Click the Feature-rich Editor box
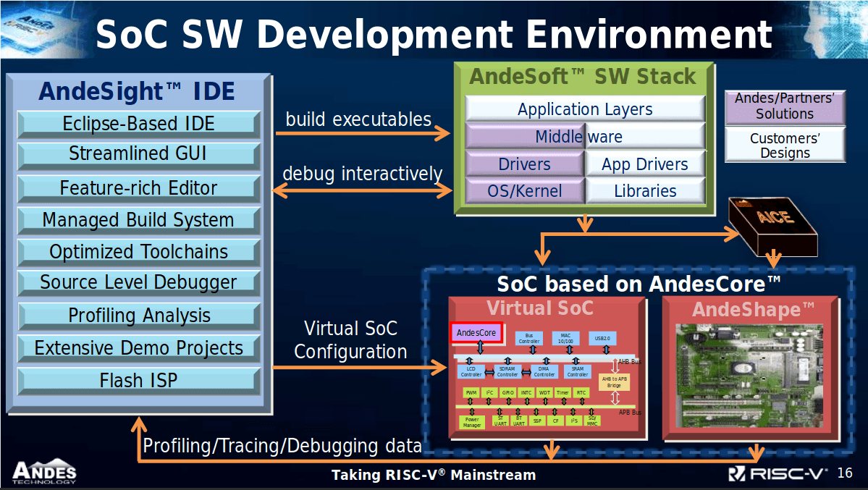The height and width of the screenshot is (490, 868). (138, 188)
